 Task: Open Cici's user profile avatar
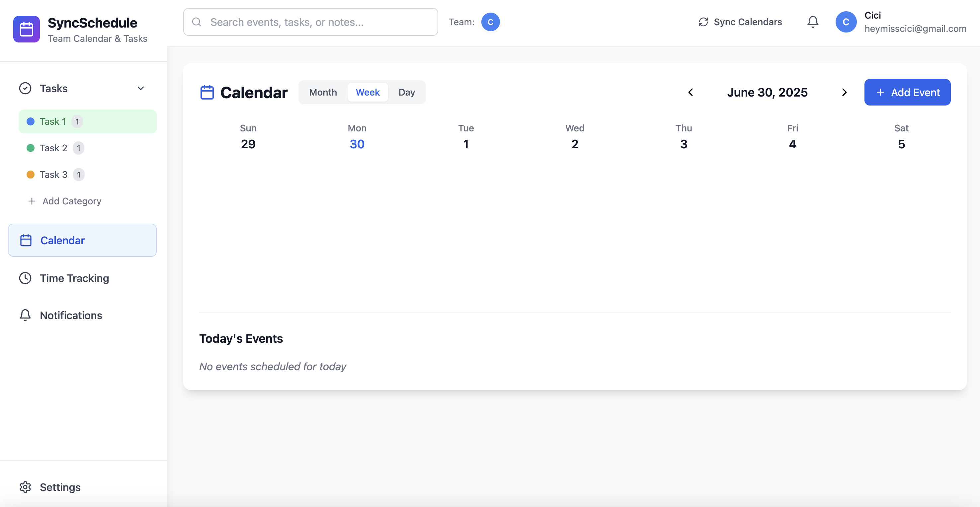(x=845, y=22)
